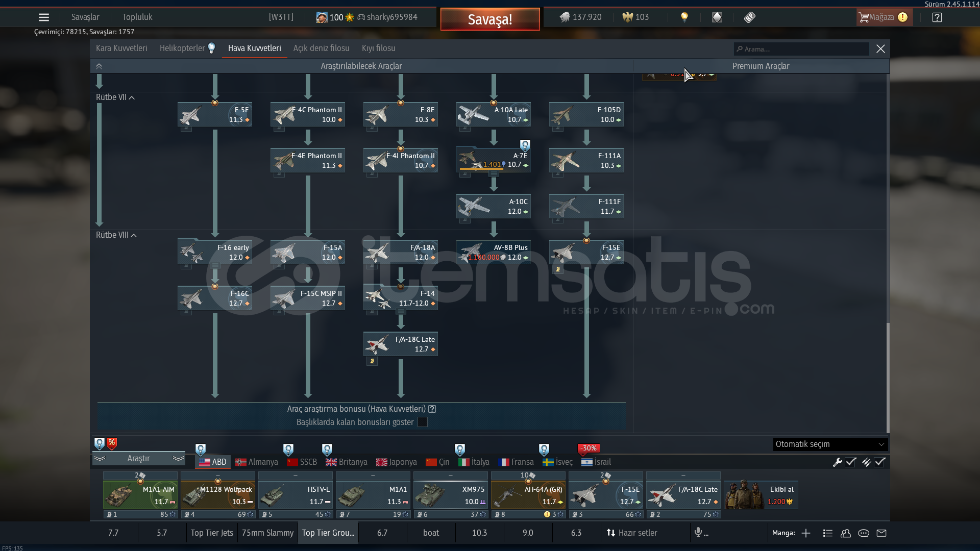
Task: Switch to Helikopterler tab
Action: [182, 48]
